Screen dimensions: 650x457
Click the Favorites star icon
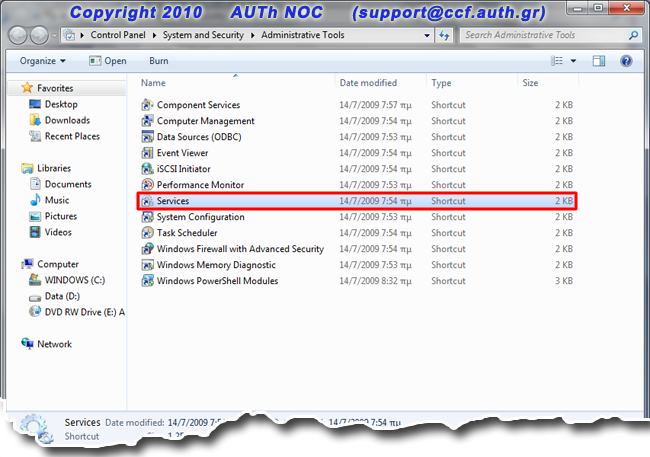pyautogui.click(x=27, y=88)
